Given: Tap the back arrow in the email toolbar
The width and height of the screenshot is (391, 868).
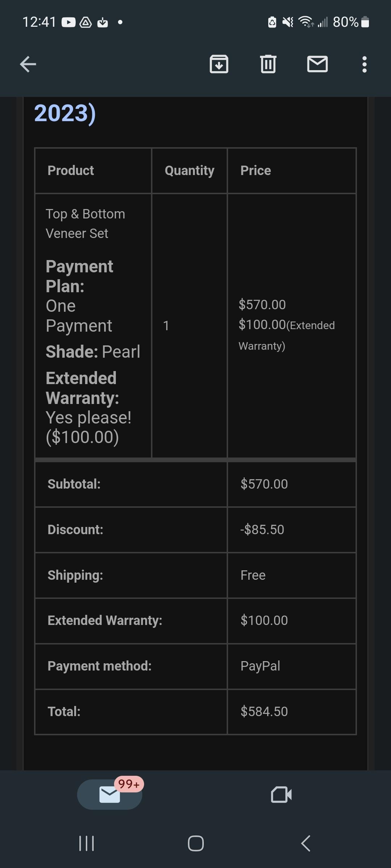Looking at the screenshot, I should 28,64.
